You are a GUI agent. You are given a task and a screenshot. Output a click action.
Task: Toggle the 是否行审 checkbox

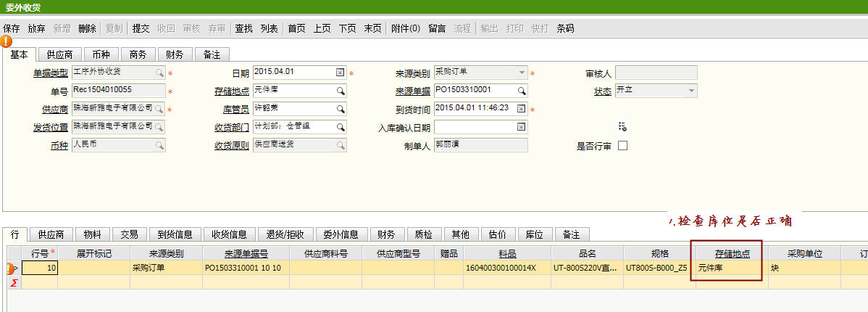tap(622, 145)
